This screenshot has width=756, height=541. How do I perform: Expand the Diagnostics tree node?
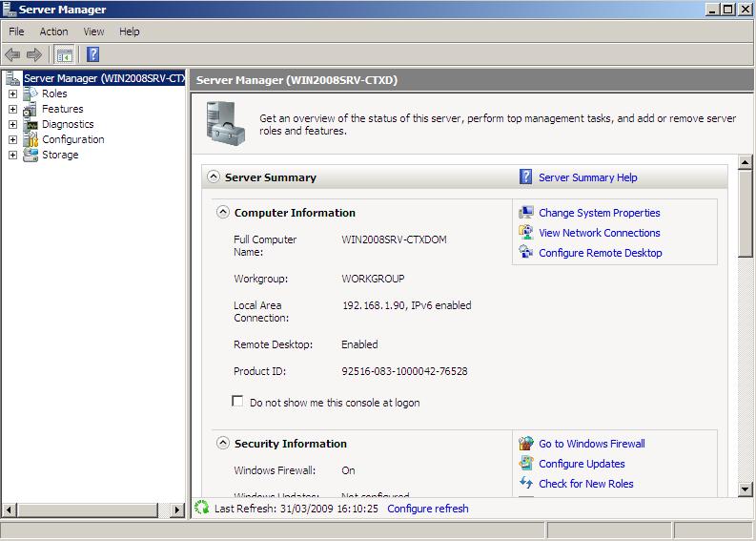(x=13, y=124)
